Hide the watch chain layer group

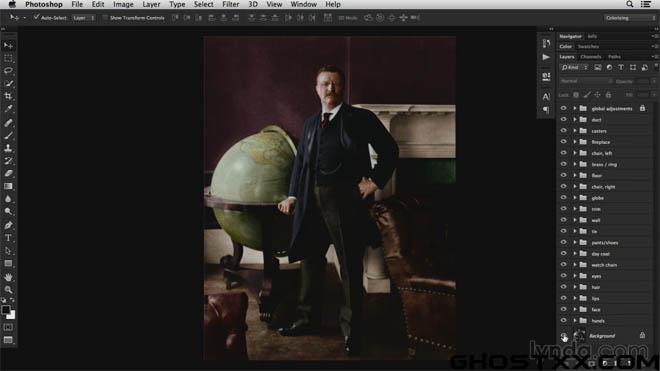564,264
